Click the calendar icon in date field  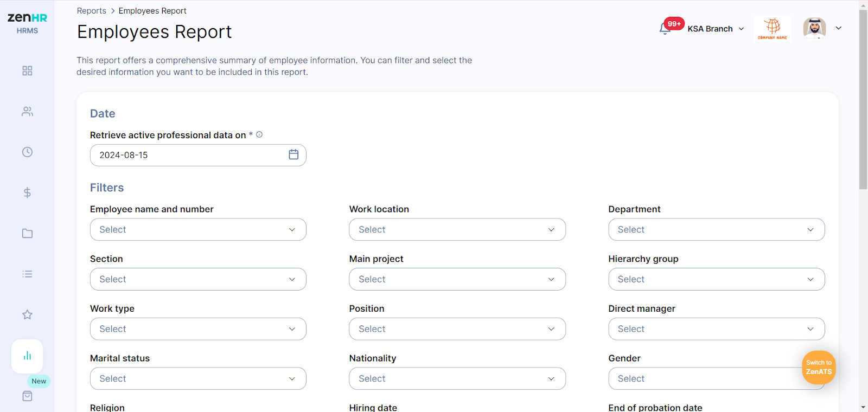(x=293, y=154)
